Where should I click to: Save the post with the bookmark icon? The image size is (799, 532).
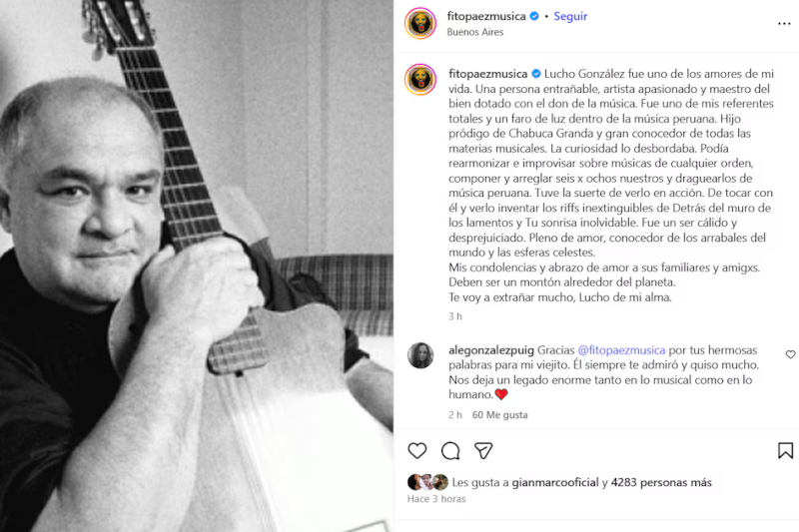click(785, 450)
